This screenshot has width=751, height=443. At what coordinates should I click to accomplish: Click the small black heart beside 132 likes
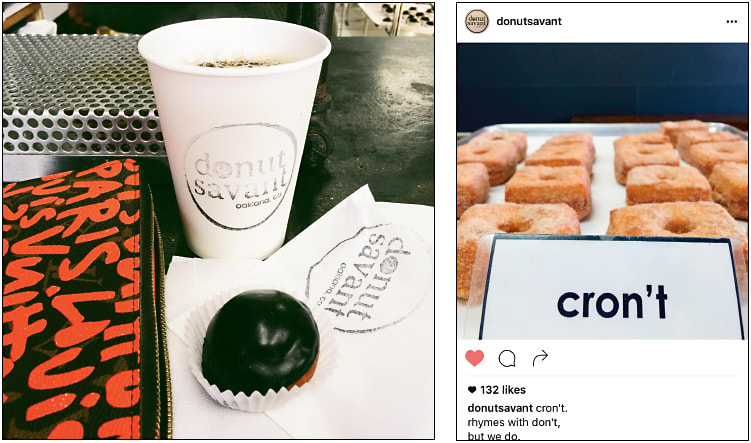472,390
